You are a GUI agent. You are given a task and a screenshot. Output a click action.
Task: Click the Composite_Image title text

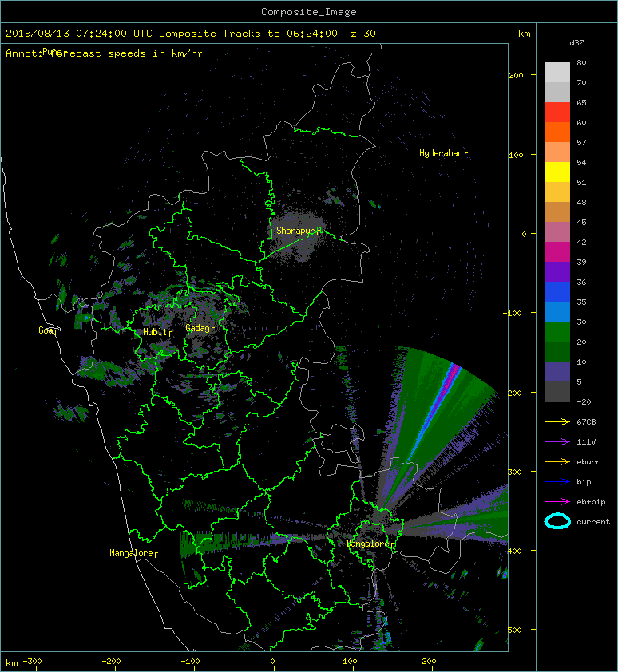(x=309, y=12)
